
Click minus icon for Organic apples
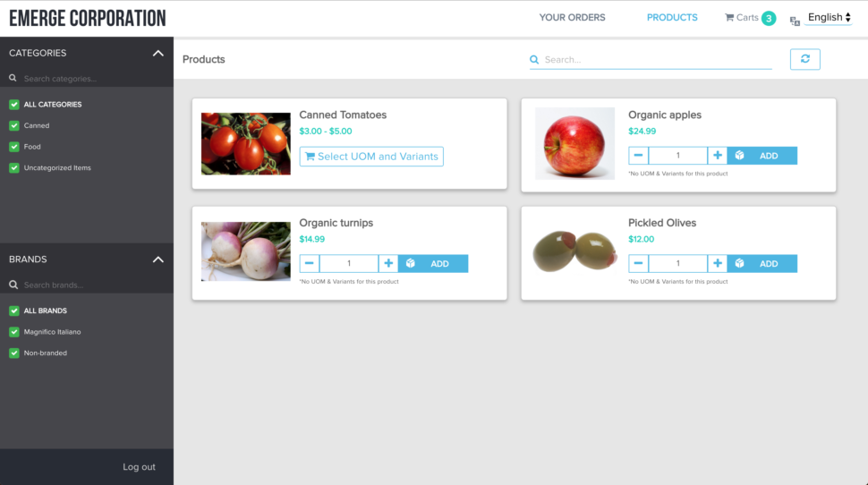638,156
